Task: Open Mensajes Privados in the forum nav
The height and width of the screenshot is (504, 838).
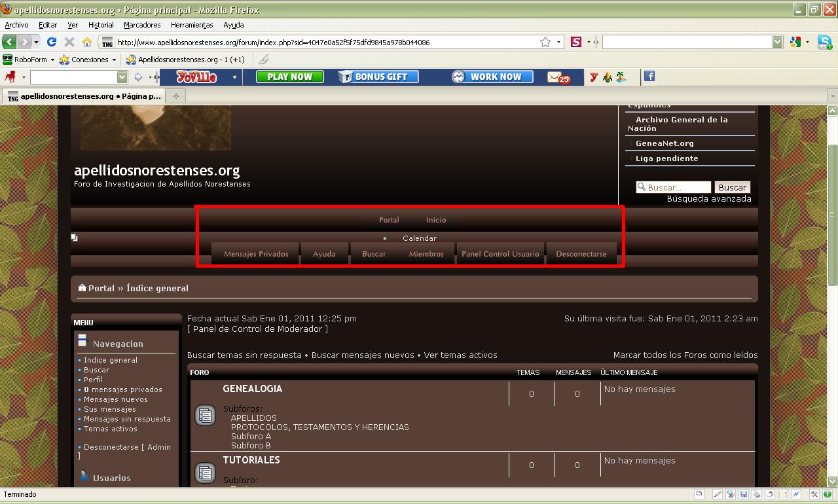Action: click(256, 254)
